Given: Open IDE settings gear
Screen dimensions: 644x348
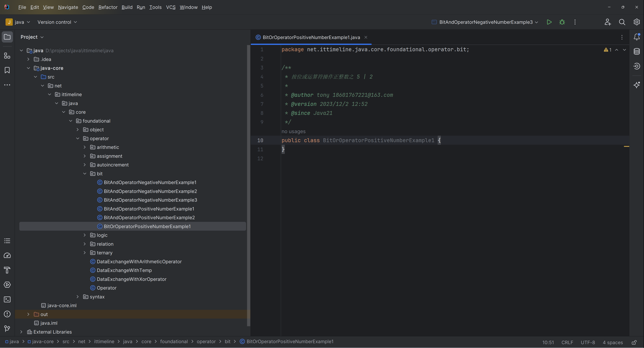Looking at the screenshot, I should [x=636, y=22].
